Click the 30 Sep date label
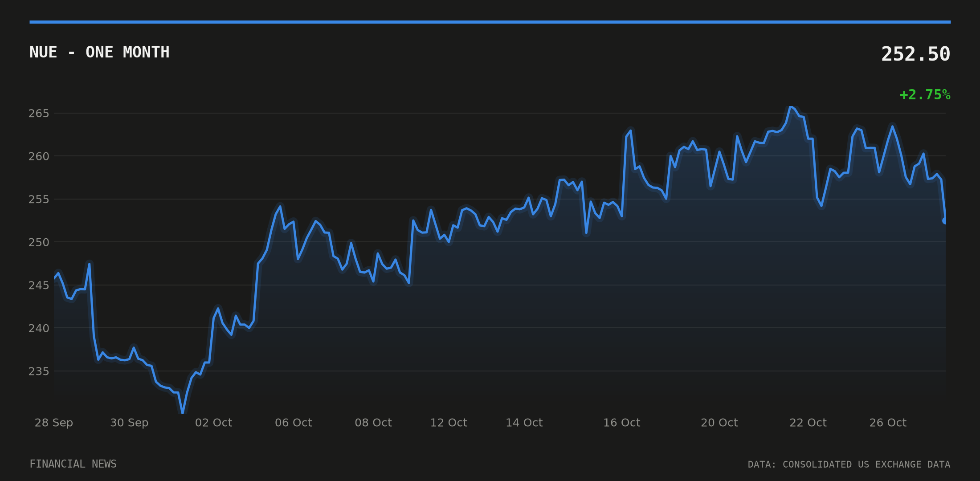 point(129,423)
